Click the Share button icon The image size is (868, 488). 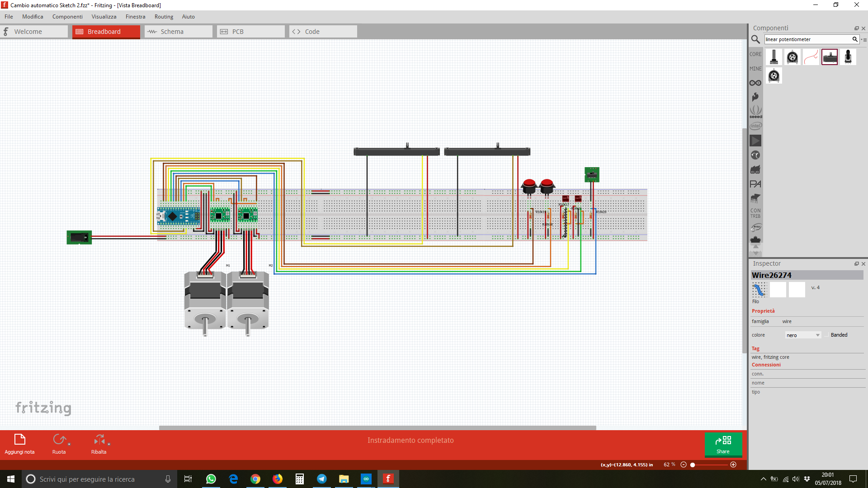click(x=723, y=441)
